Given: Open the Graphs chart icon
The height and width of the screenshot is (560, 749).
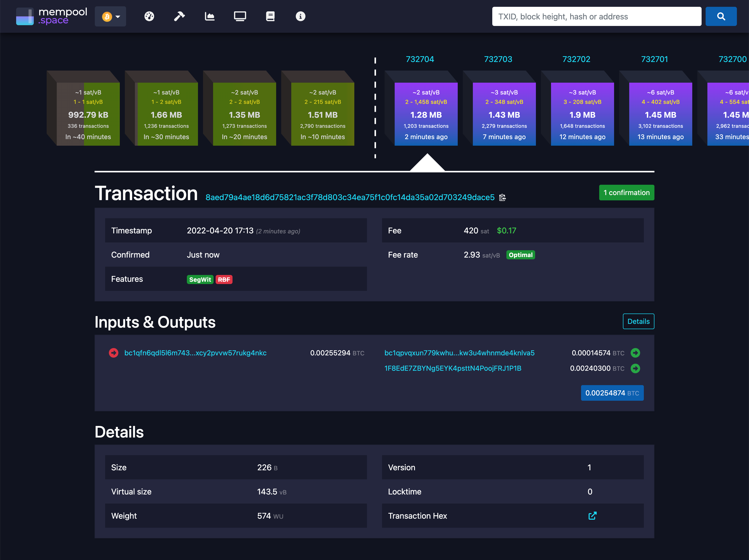Looking at the screenshot, I should point(210,16).
